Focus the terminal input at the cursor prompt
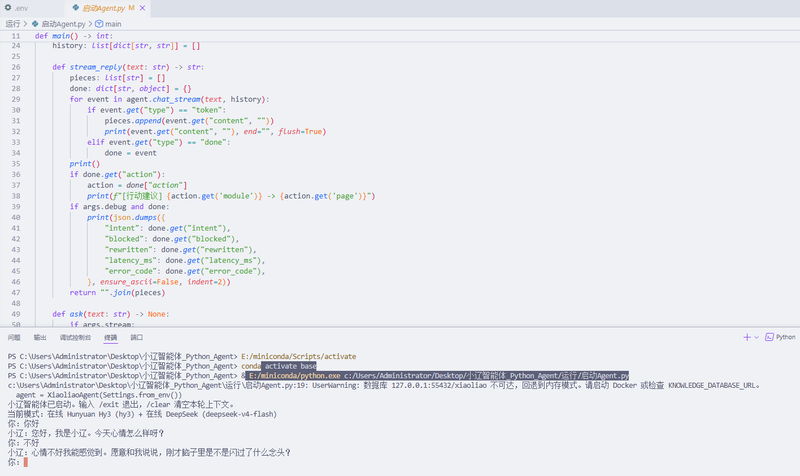Viewport: 800px width, 476px height. (x=26, y=462)
